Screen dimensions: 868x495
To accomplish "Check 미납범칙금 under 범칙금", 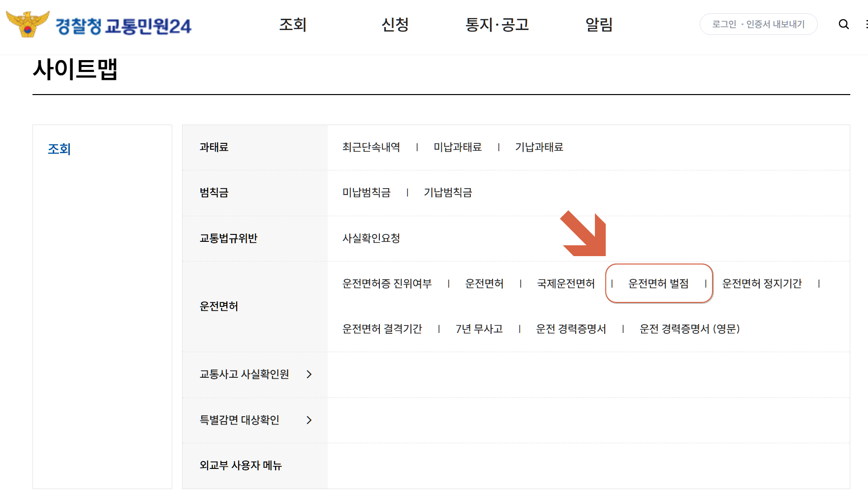I will click(366, 193).
